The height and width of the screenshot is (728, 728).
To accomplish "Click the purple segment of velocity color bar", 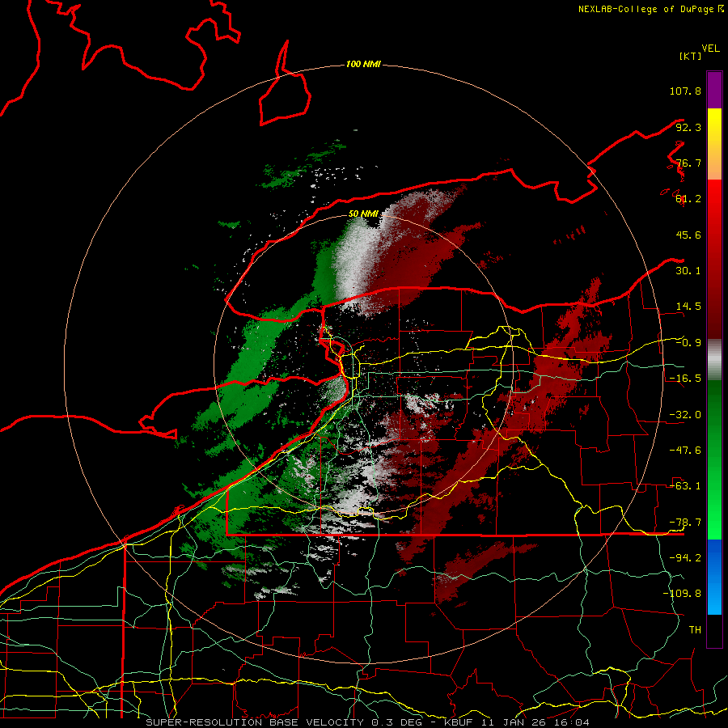I will [714, 90].
